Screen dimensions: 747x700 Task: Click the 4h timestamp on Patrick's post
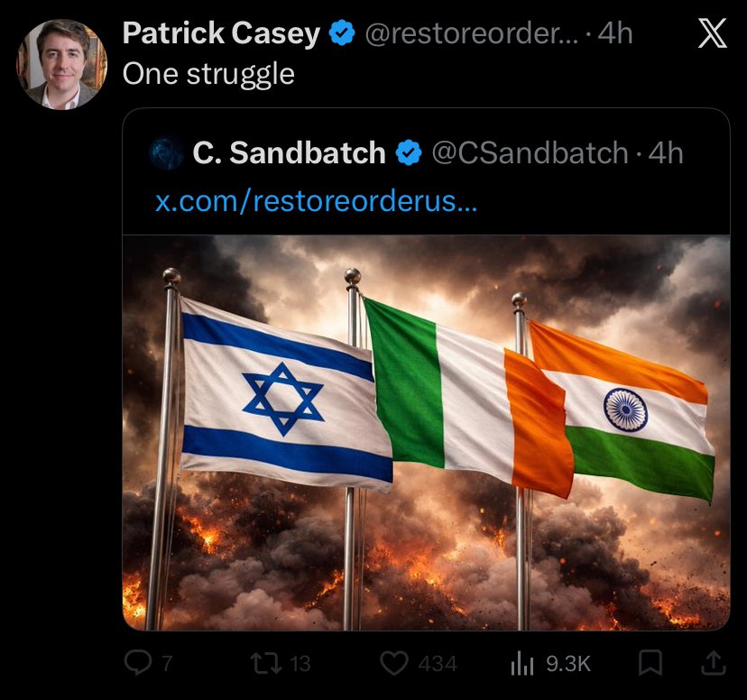point(615,33)
